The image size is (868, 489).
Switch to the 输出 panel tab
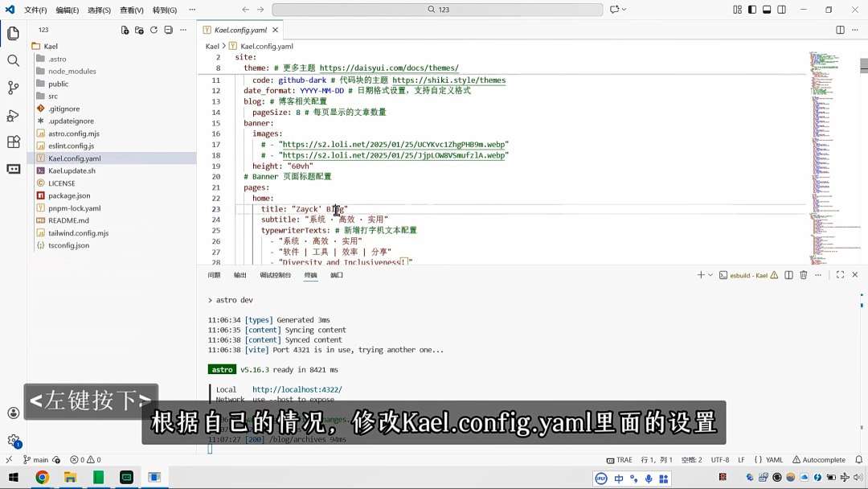click(240, 275)
